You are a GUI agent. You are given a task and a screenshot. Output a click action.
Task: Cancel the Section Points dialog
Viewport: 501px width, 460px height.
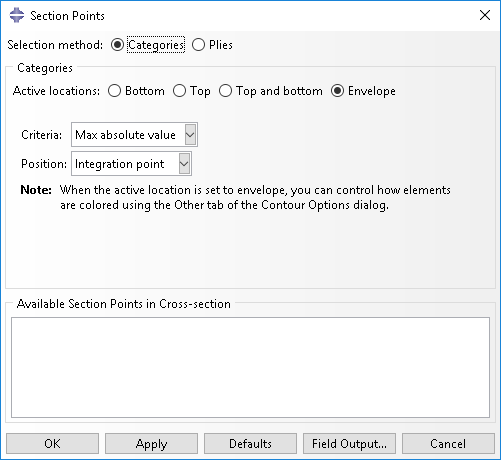tap(448, 444)
